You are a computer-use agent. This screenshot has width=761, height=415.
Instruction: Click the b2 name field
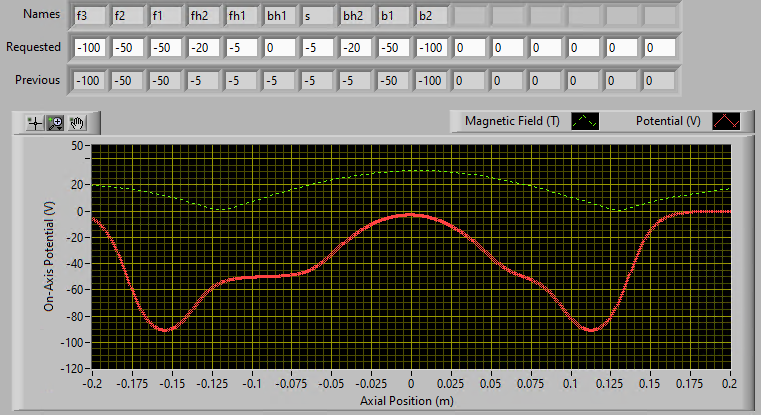point(432,16)
